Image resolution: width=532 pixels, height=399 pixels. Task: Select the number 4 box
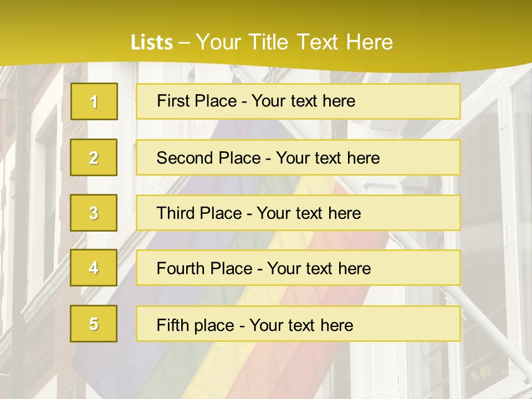coord(94,268)
